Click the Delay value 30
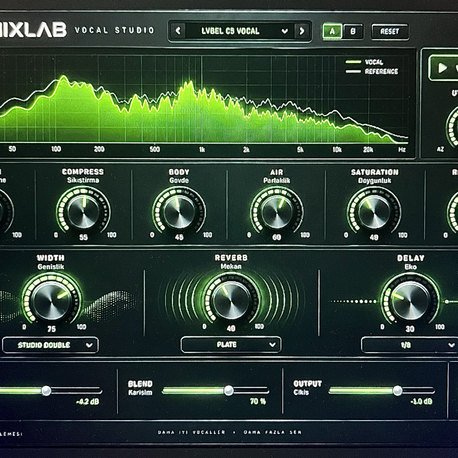Image resolution: width=458 pixels, height=458 pixels. click(410, 329)
